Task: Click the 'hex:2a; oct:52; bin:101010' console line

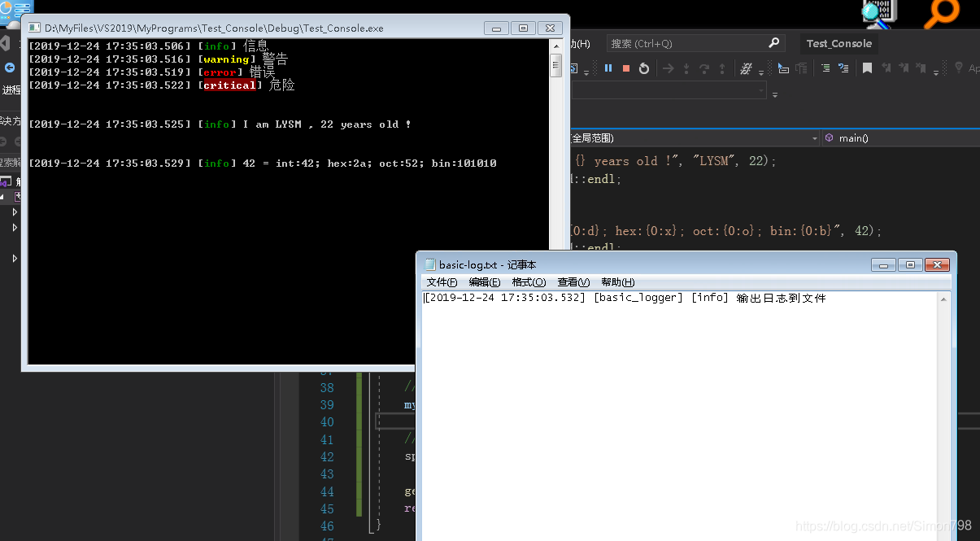Action: click(x=412, y=164)
